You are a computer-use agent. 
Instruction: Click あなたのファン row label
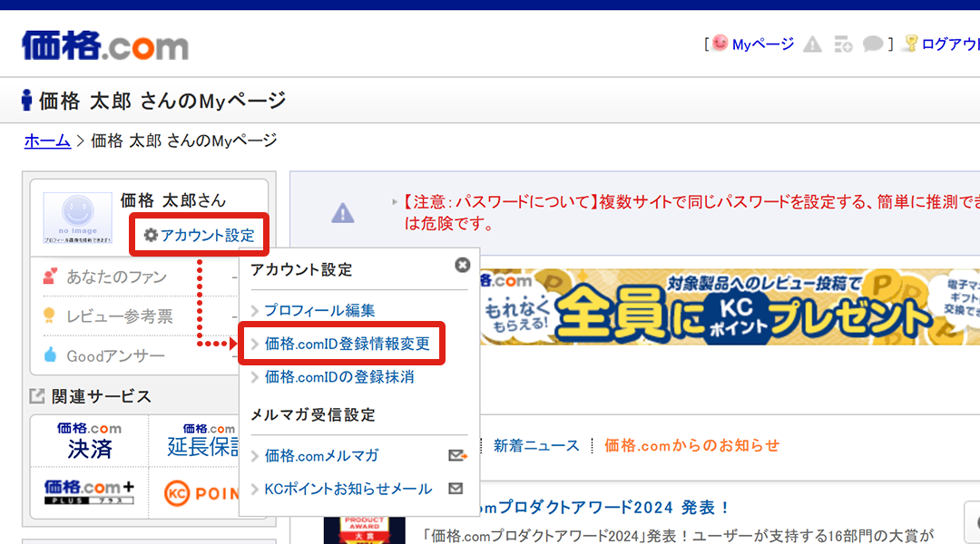(117, 276)
